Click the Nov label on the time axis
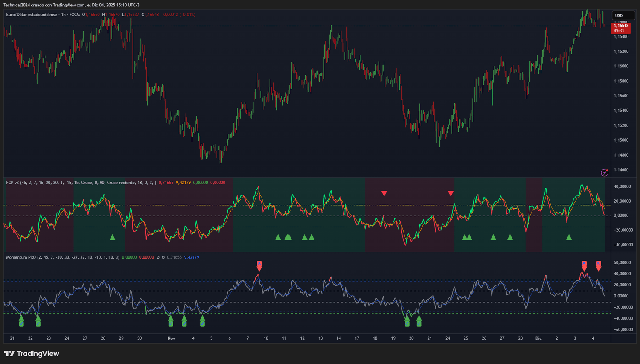640x364 pixels. [171, 338]
